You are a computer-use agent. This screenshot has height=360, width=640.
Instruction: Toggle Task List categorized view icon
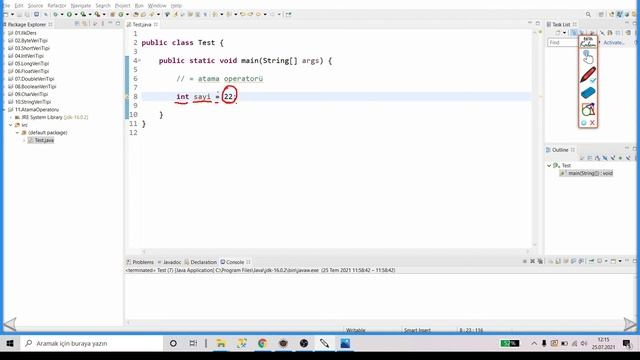point(574,33)
